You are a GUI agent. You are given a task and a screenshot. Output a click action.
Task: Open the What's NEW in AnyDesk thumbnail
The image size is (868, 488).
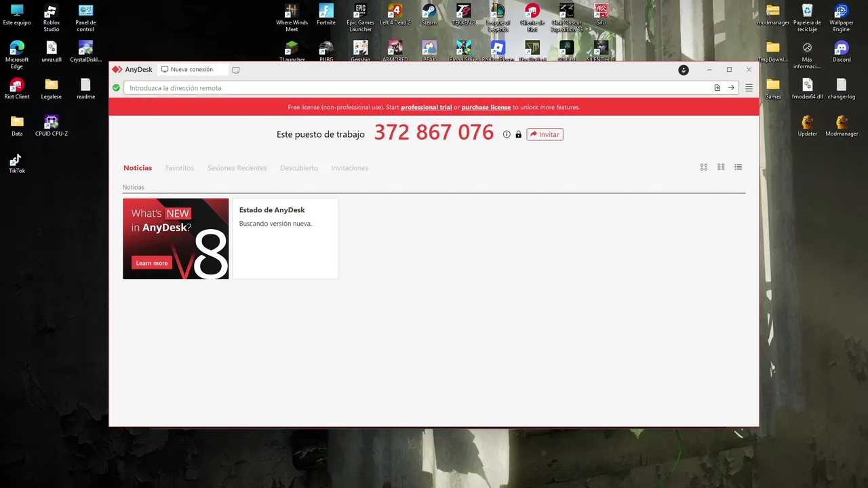[x=176, y=239]
